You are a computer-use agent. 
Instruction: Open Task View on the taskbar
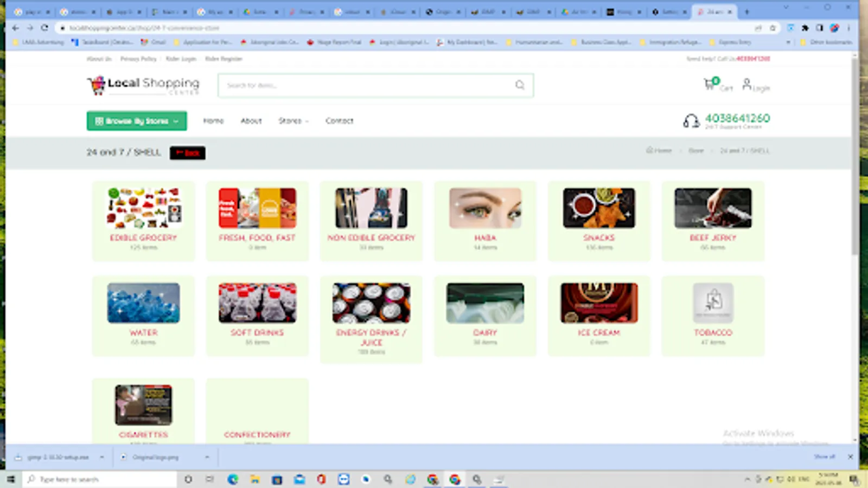click(x=210, y=479)
